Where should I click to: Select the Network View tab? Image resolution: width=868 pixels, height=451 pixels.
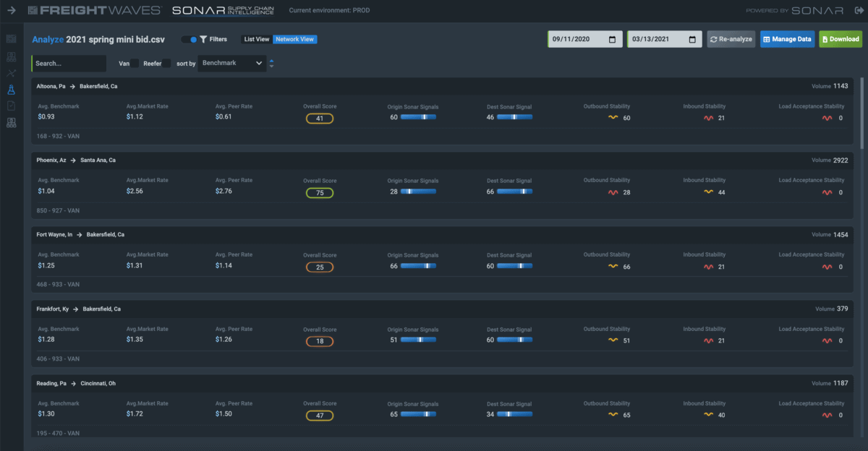tap(295, 40)
